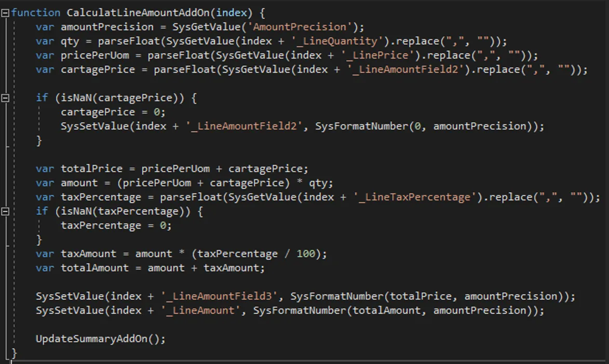
Task: Click the '_LineAmountField3' string literal
Action: [220, 296]
